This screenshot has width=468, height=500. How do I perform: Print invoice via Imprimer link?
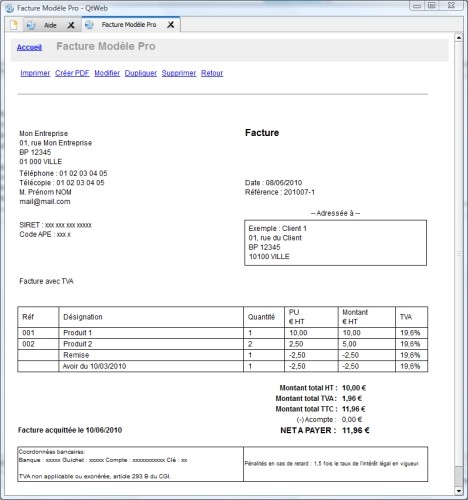[35, 73]
